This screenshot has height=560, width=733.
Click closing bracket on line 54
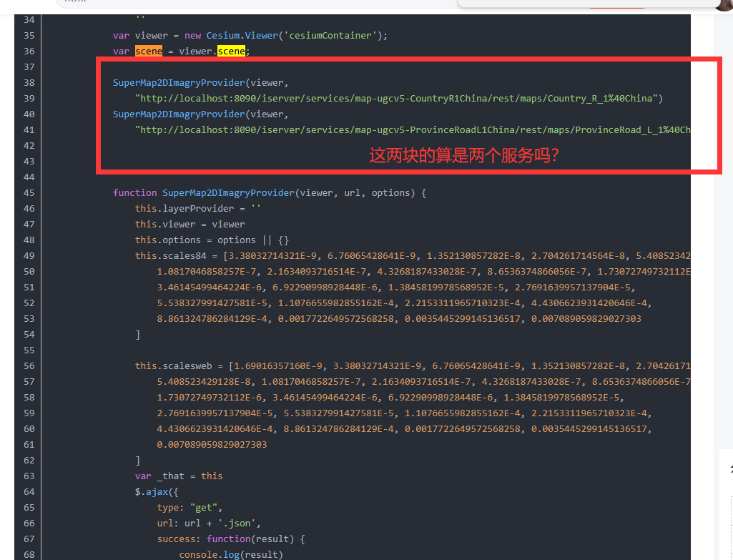tap(137, 335)
